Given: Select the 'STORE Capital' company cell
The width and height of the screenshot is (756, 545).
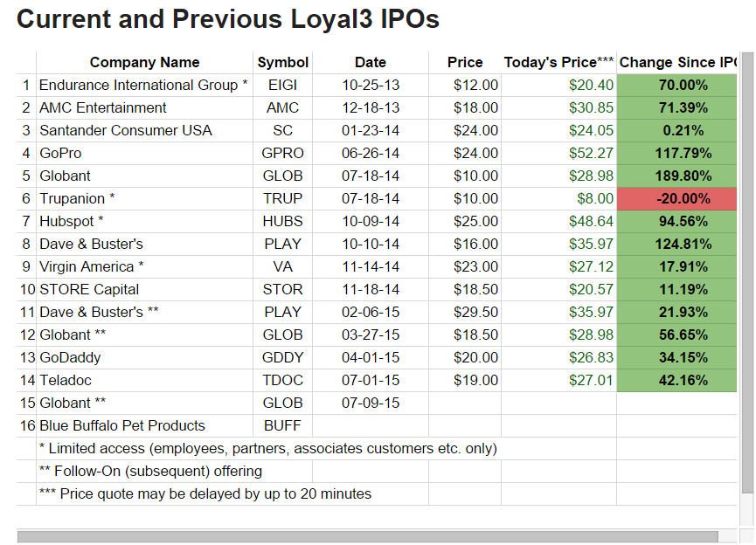Looking at the screenshot, I should (144, 290).
